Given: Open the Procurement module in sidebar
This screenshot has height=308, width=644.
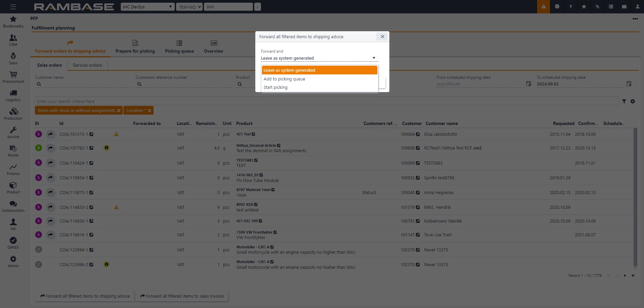Looking at the screenshot, I should click(13, 77).
